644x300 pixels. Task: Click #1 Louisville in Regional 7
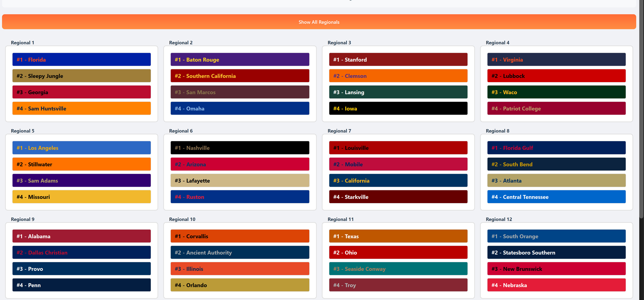click(398, 148)
